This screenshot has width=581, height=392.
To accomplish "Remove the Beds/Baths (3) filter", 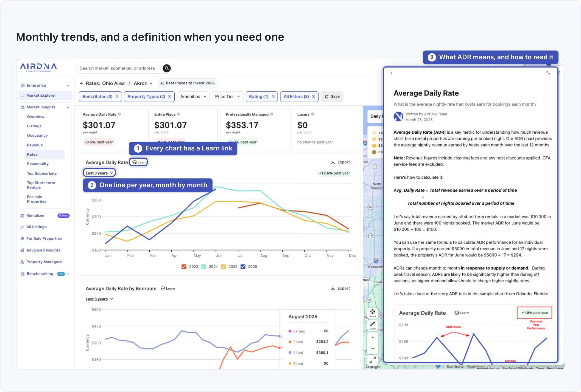I will pos(117,97).
